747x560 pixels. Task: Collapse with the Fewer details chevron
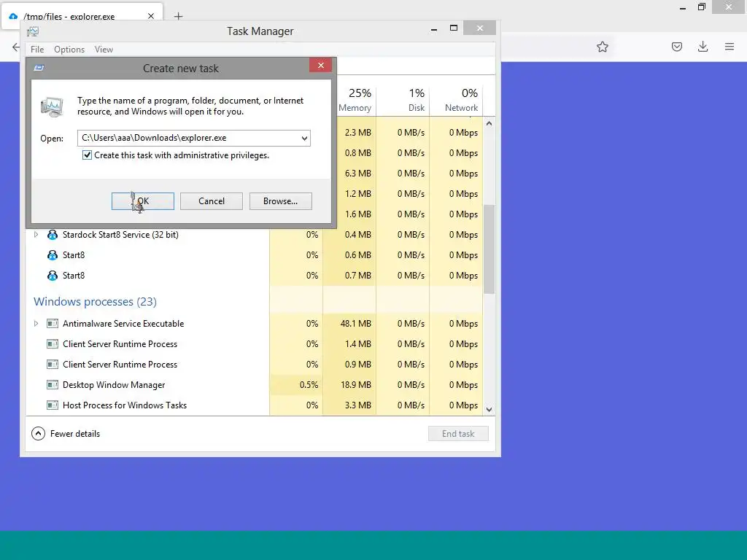tap(38, 434)
